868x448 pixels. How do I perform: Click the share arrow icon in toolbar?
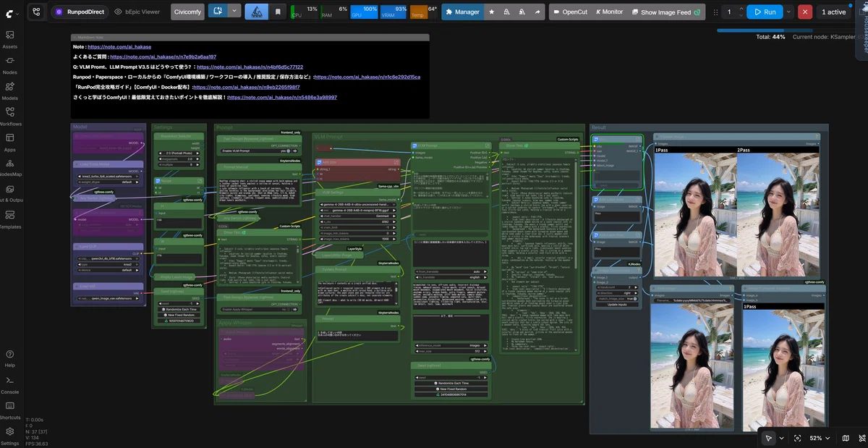537,12
